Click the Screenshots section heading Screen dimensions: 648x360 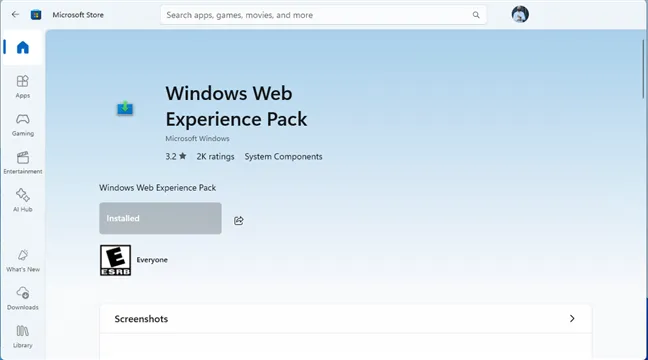tap(141, 319)
